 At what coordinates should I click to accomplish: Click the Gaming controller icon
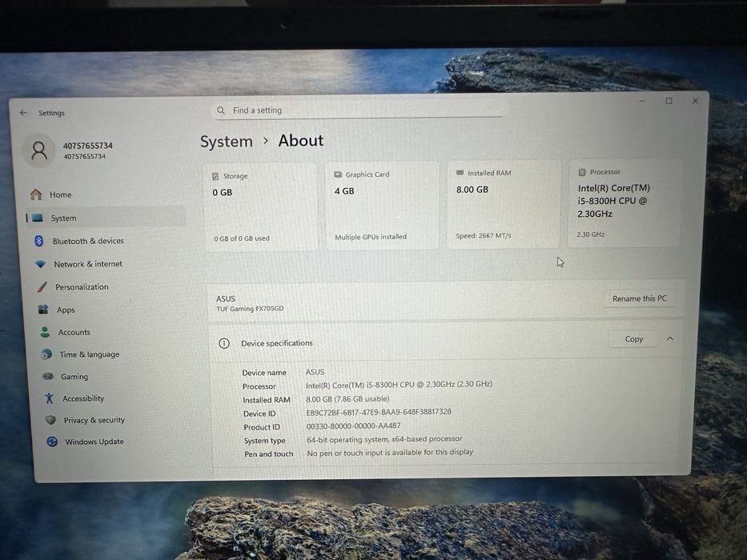tap(48, 376)
